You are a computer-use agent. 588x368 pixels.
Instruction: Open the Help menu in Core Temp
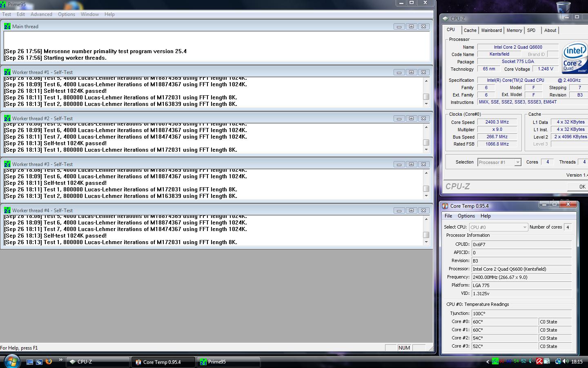[x=486, y=216]
